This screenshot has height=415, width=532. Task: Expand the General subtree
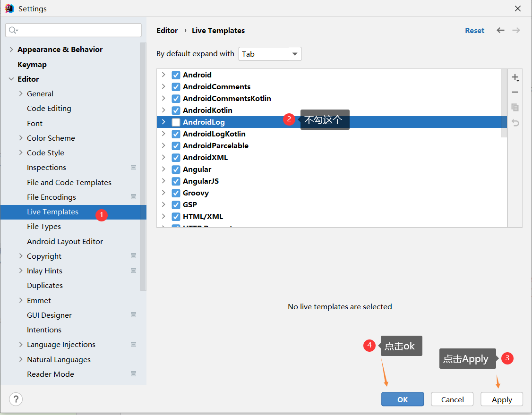(21, 93)
